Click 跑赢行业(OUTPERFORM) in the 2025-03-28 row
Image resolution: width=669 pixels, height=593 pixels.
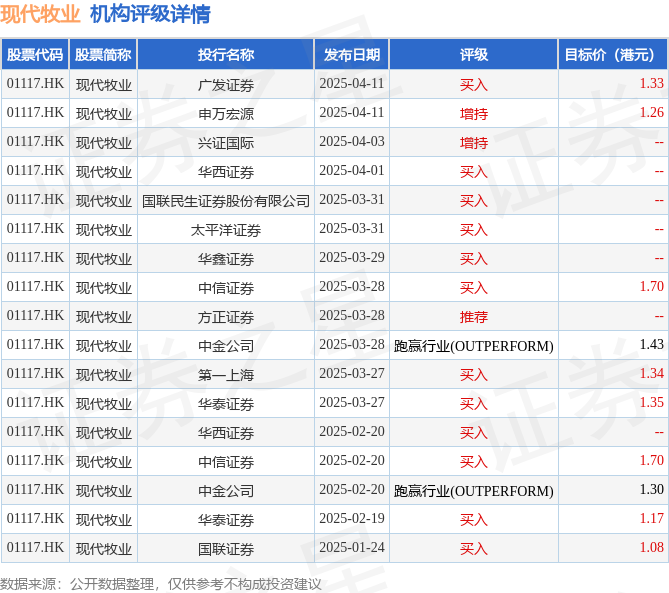click(x=474, y=346)
